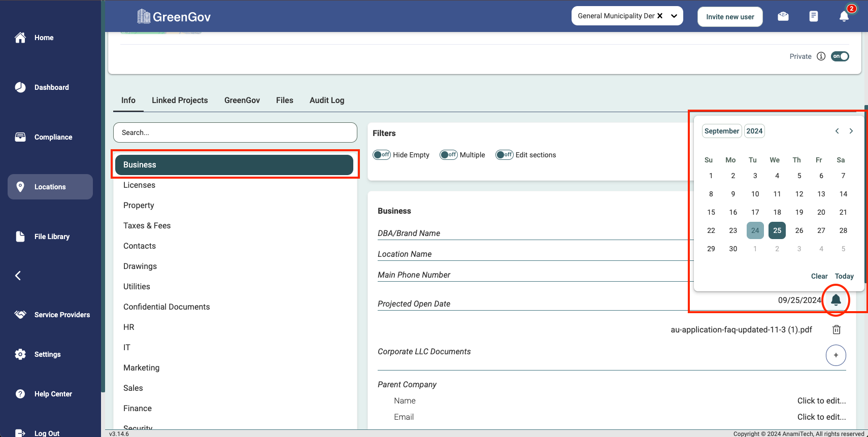The width and height of the screenshot is (868, 437).
Task: Switch to the Linked Projects tab
Action: 180,100
